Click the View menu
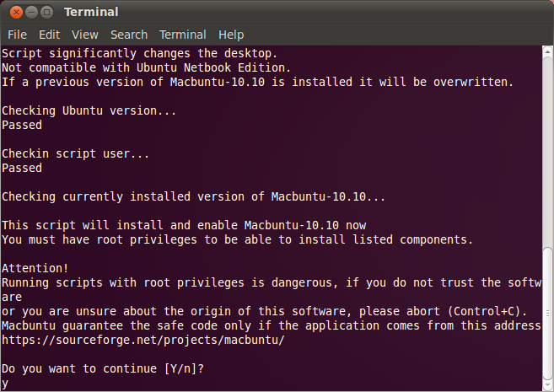Screen dimensions: 554x392 coord(85,35)
